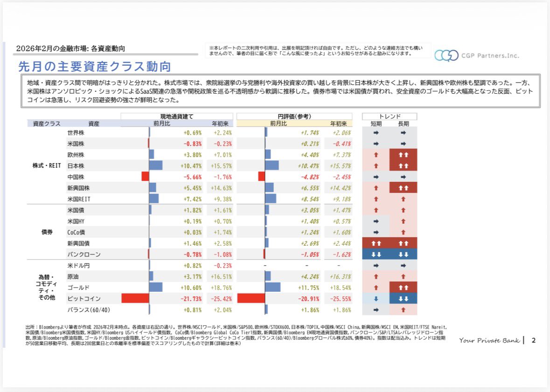Click the short-term sideways arrow for 中国株
This screenshot has width=550, height=392.
pyautogui.click(x=376, y=177)
